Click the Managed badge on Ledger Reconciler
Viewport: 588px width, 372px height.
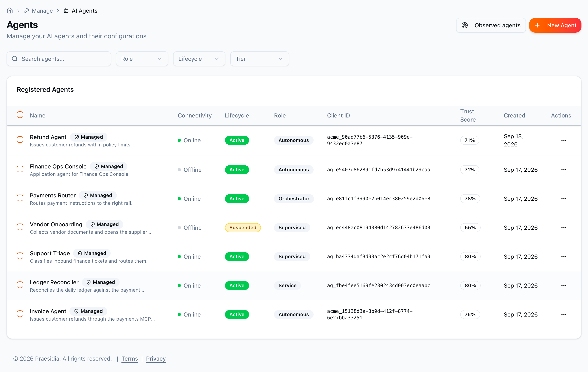click(101, 282)
